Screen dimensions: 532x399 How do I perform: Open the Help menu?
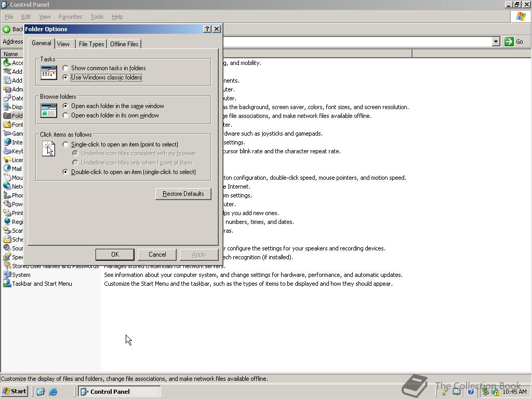click(117, 17)
